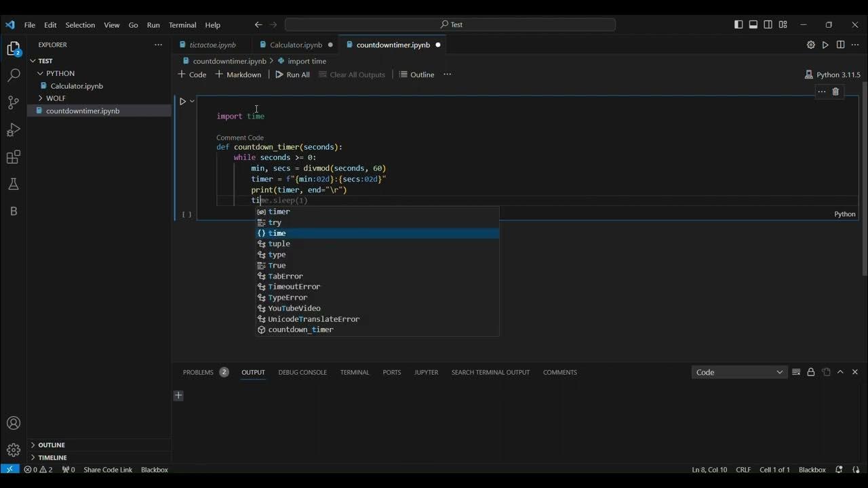Image resolution: width=868 pixels, height=488 pixels.
Task: Open the Manage gear menu
Action: coord(13,450)
